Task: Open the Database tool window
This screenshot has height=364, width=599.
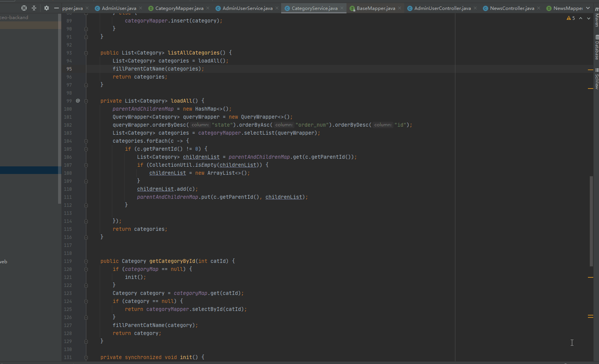Action: pos(596,47)
